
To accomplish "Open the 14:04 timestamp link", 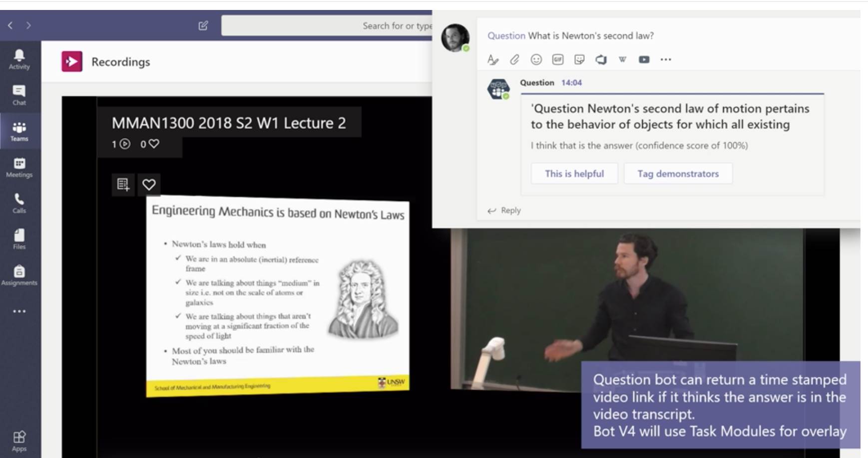I will (571, 82).
